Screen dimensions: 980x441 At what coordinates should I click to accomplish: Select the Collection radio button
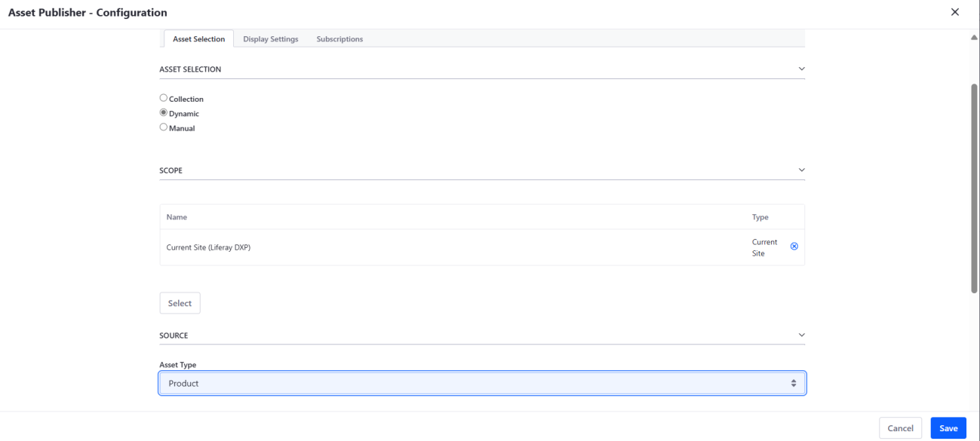coord(164,98)
